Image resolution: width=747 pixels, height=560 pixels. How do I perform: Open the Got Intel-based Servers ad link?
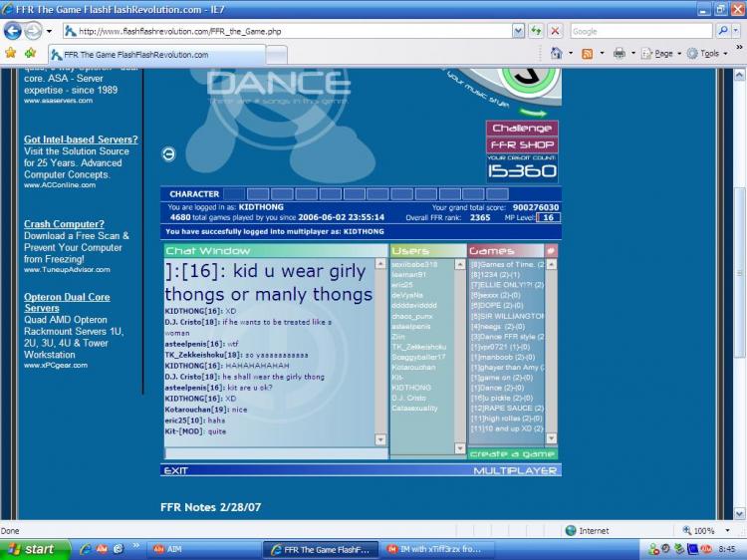click(81, 140)
